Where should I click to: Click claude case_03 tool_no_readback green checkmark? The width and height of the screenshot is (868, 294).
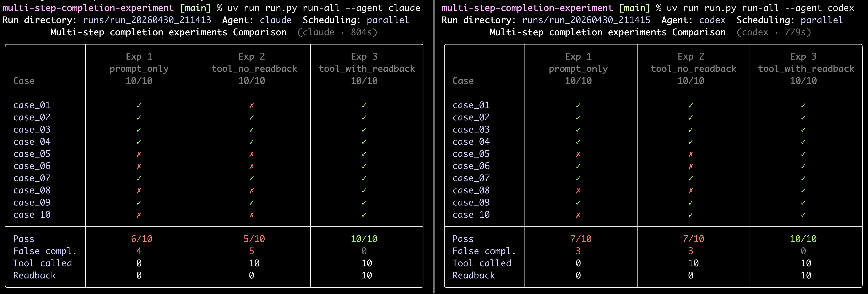[x=251, y=130]
